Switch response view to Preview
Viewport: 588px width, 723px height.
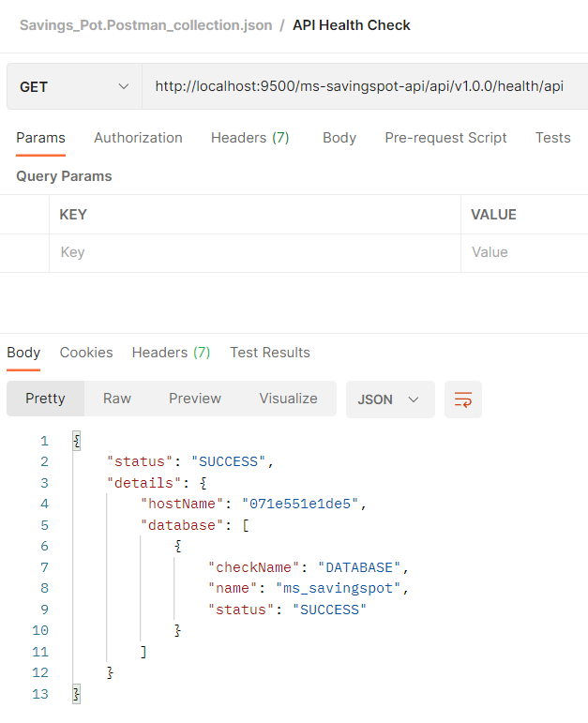[195, 399]
